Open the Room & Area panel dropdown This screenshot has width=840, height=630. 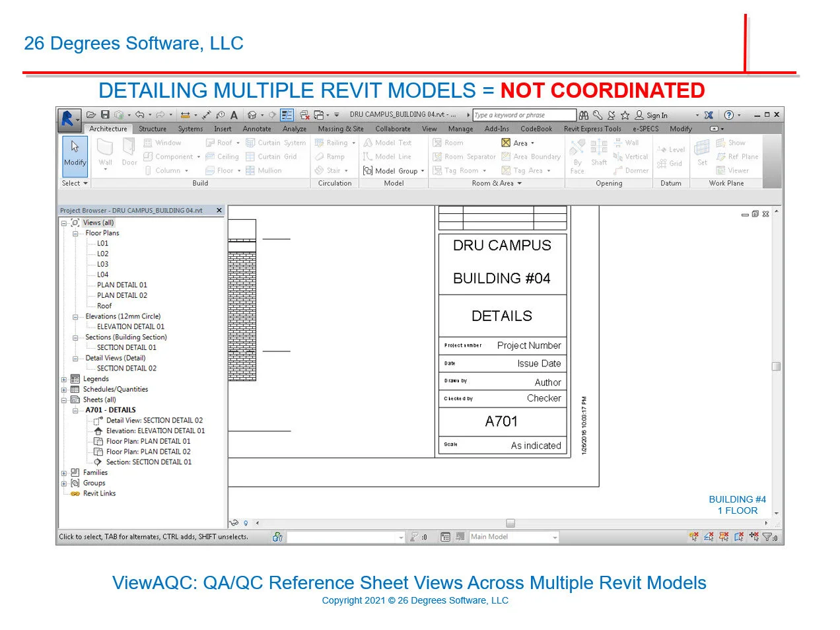(x=497, y=184)
